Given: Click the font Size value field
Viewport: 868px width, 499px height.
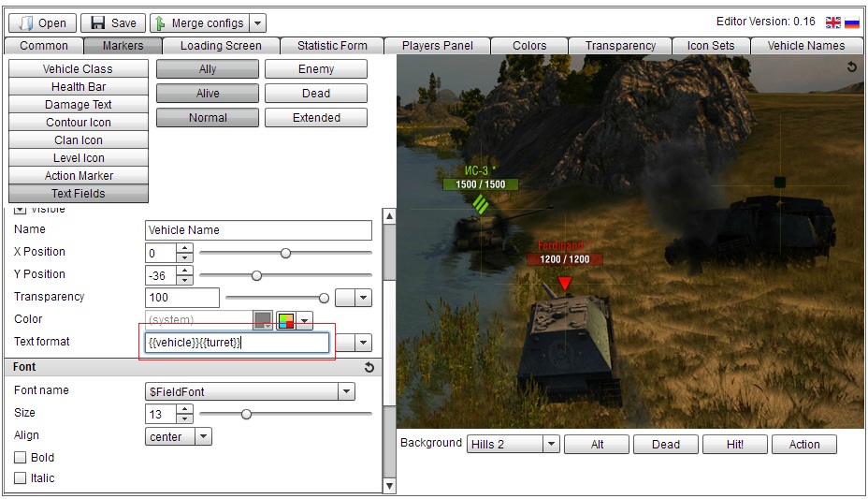Looking at the screenshot, I should click(x=161, y=414).
